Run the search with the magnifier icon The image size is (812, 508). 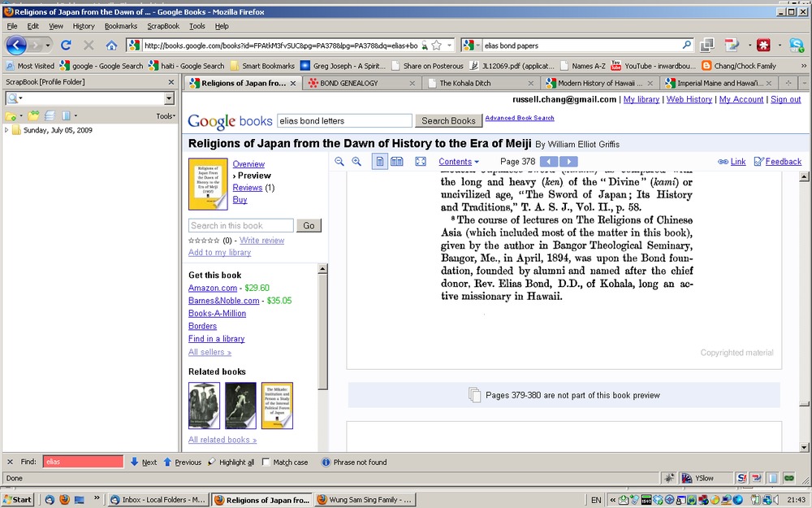(687, 45)
